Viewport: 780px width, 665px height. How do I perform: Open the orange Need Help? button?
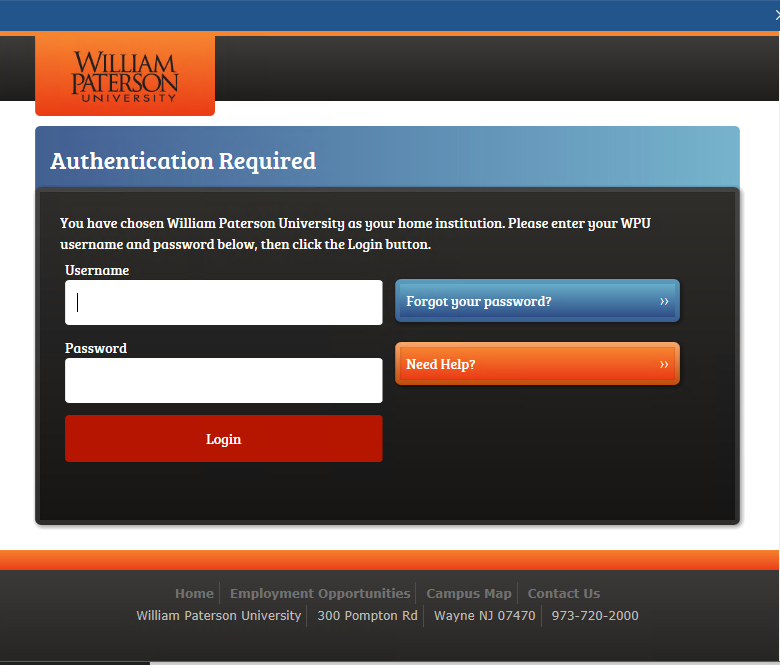[x=537, y=364]
